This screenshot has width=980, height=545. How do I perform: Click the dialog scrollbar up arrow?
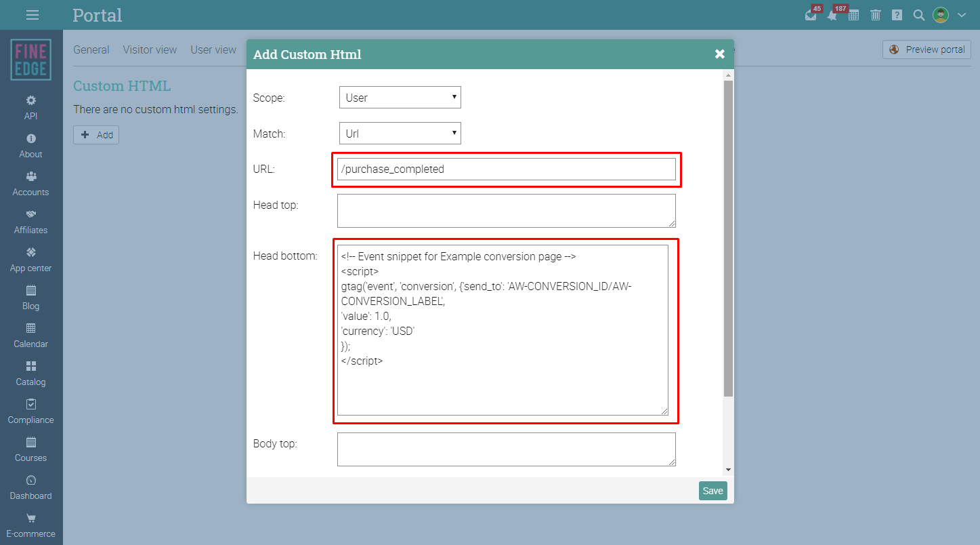[x=728, y=75]
